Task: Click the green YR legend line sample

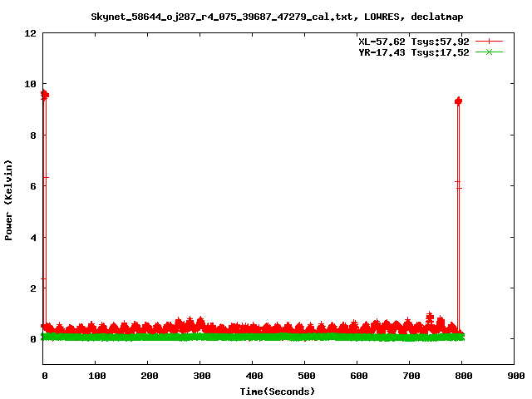Action: pos(489,52)
